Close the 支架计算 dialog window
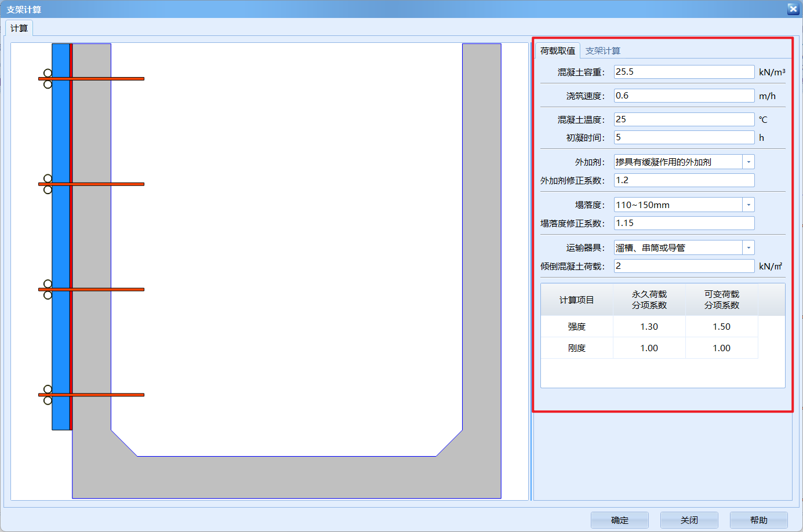The height and width of the screenshot is (532, 803). pyautogui.click(x=793, y=9)
